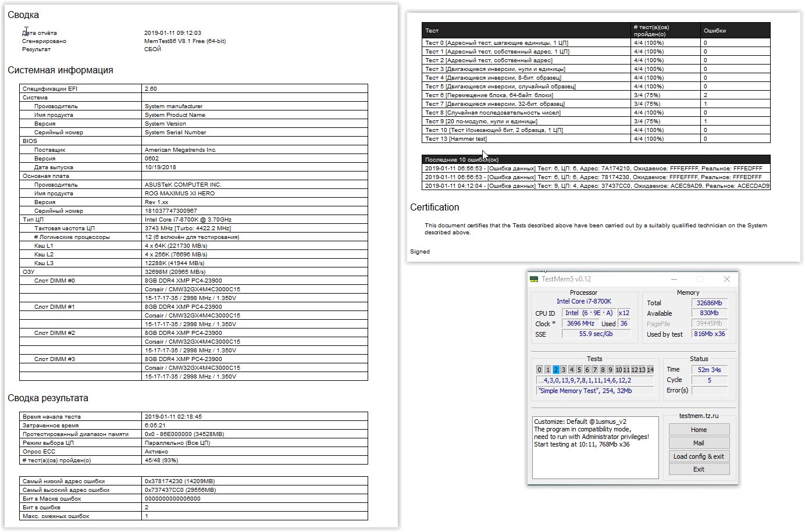Image resolution: width=805 pixels, height=532 pixels.
Task: Click the lowest error address "0x378174230 (14209MB)"
Action: point(180,481)
